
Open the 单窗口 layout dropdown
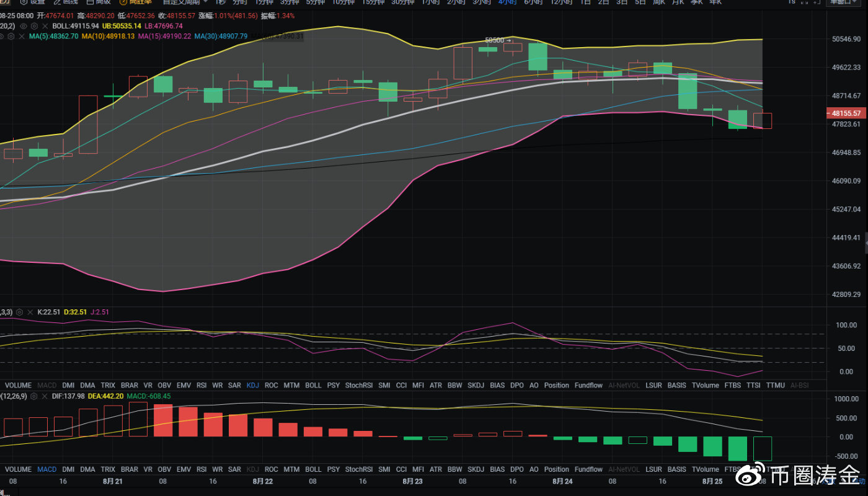coord(845,2)
